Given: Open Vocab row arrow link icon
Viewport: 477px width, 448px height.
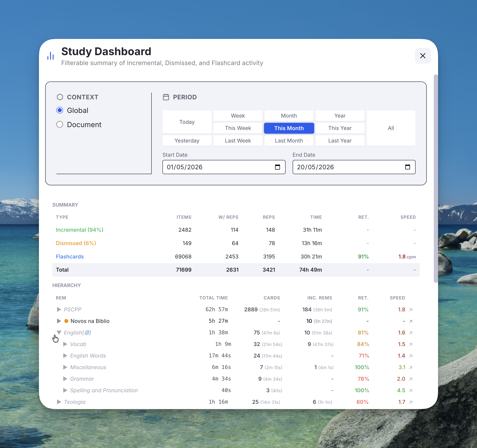Looking at the screenshot, I should (x=410, y=344).
